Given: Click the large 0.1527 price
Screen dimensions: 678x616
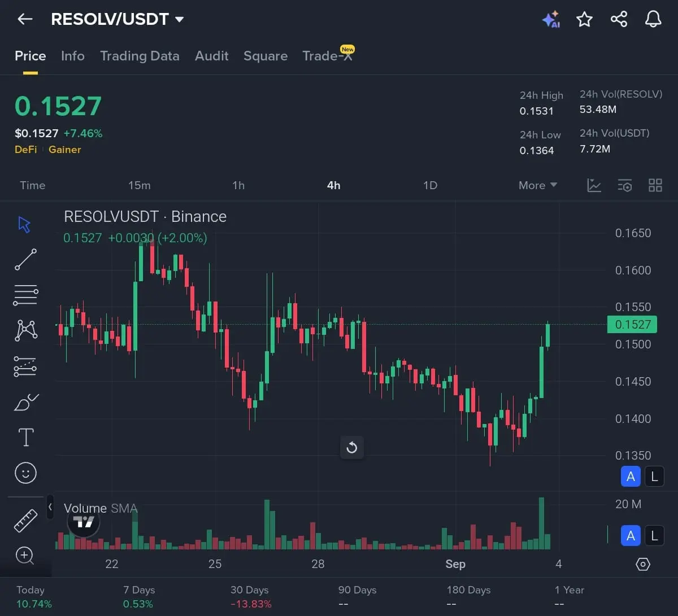Looking at the screenshot, I should pyautogui.click(x=58, y=106).
